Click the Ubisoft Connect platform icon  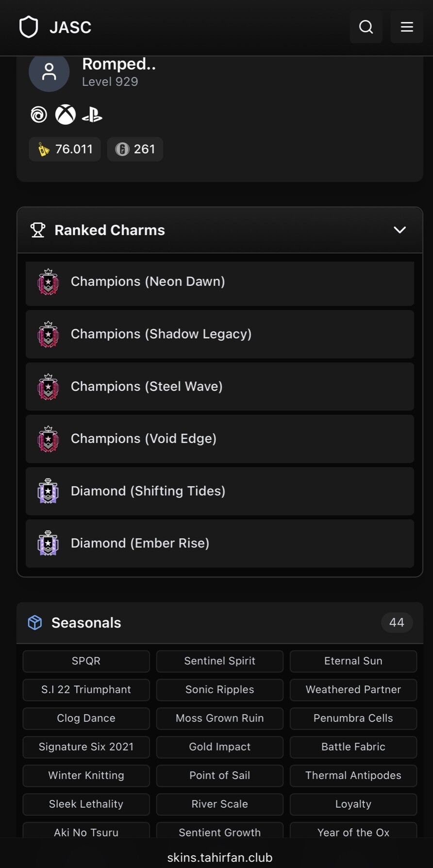click(38, 115)
